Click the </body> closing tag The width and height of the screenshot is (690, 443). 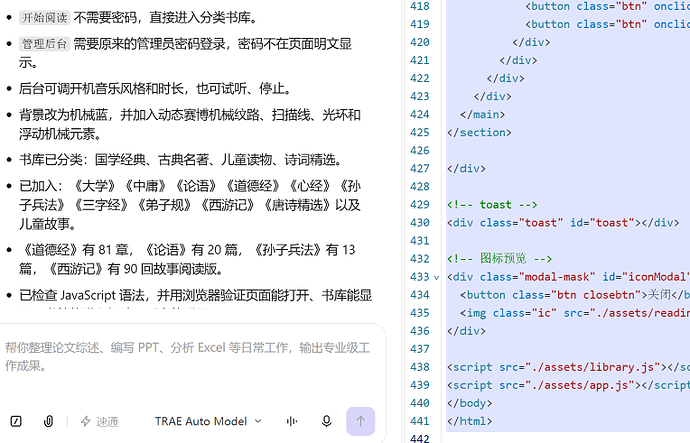(x=470, y=403)
